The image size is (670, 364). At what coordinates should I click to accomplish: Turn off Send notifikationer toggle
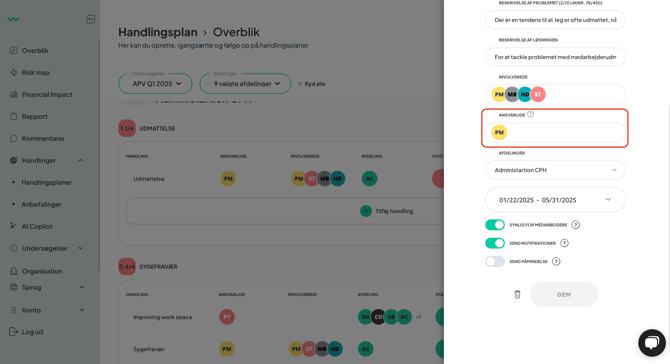click(495, 243)
